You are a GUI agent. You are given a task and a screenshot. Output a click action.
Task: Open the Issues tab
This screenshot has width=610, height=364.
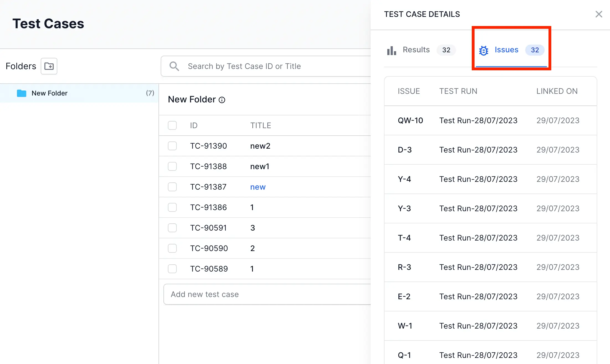coord(506,50)
